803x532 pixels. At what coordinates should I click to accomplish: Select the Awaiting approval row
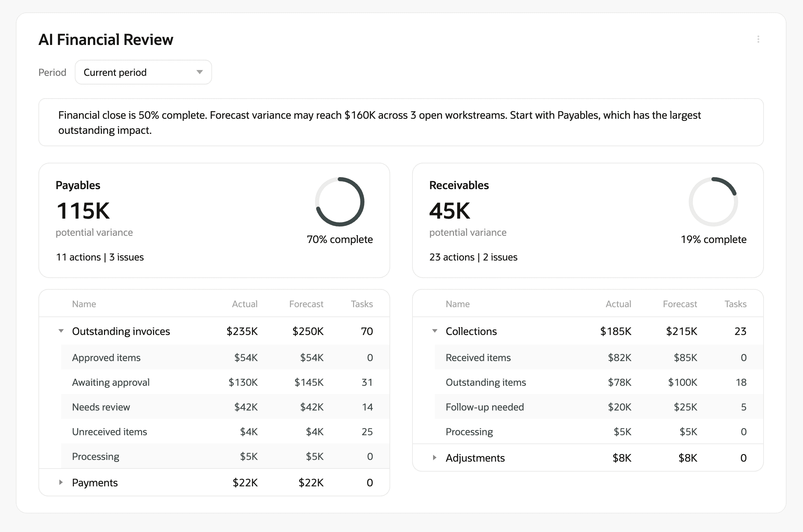110,382
